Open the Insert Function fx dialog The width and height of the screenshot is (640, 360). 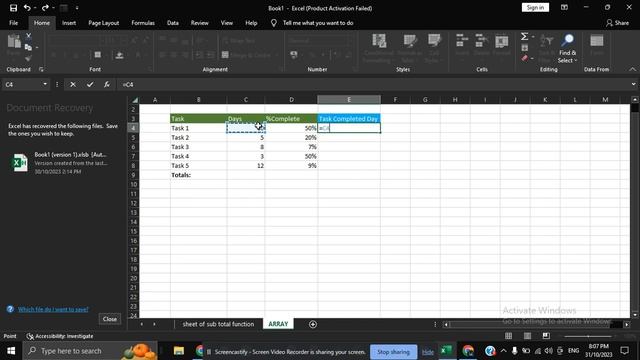[107, 84]
